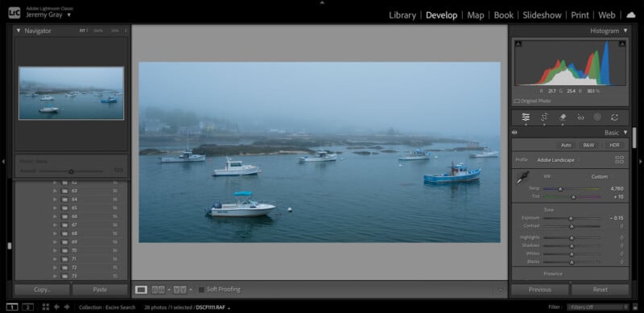
Task: Switch to the Develop module
Action: pos(441,15)
